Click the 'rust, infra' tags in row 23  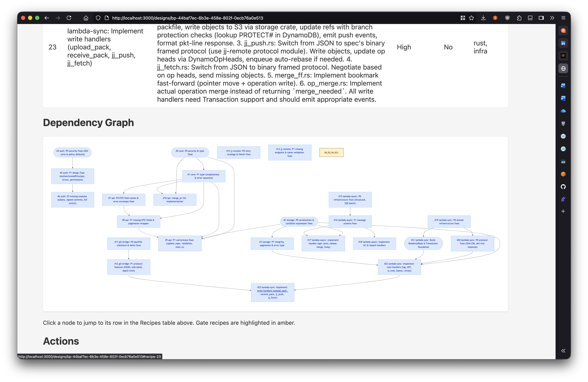(481, 47)
